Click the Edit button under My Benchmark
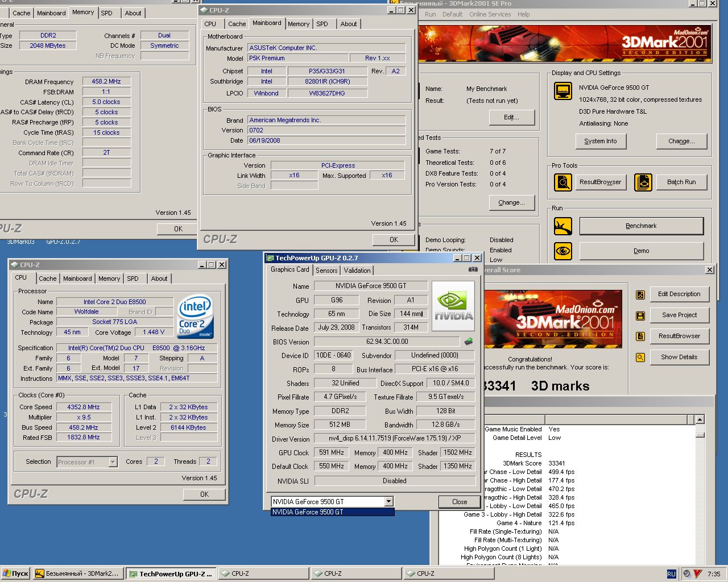 (x=512, y=118)
